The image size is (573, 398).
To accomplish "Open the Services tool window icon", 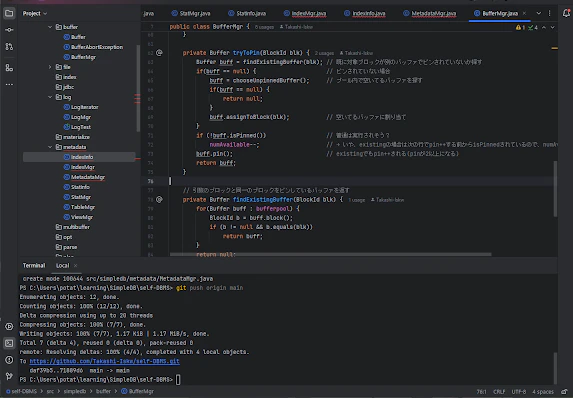I will point(9,326).
